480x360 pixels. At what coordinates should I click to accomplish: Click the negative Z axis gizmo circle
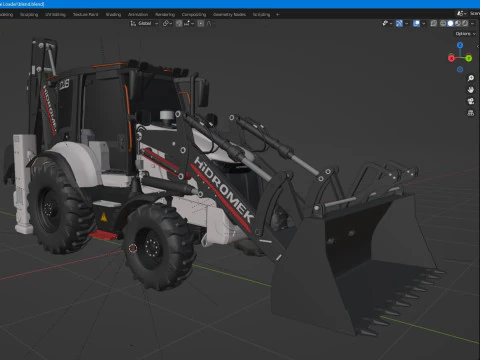click(460, 69)
